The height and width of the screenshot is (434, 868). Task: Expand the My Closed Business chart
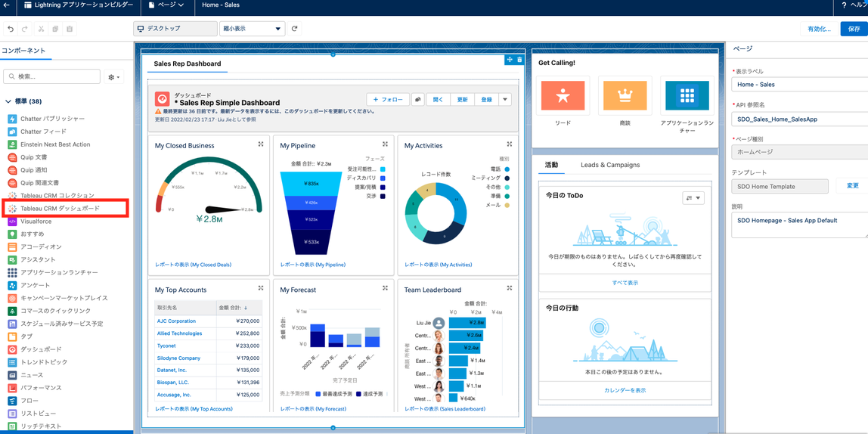pos(261,144)
